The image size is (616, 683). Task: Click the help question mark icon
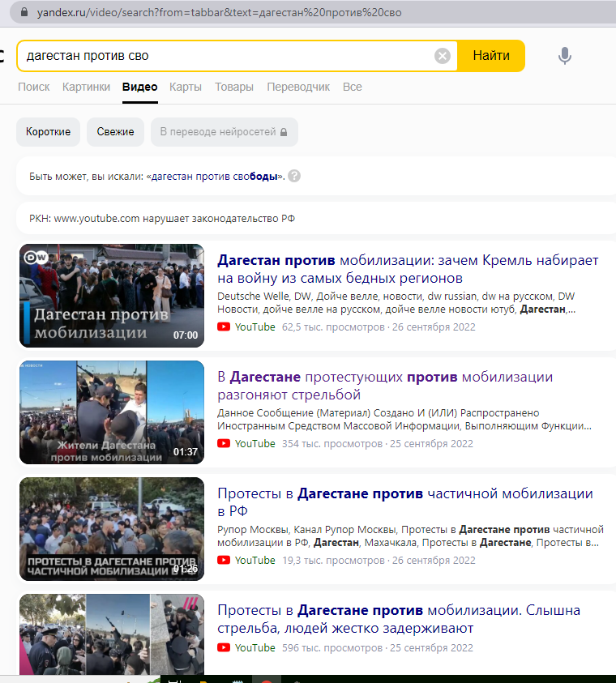pos(294,176)
